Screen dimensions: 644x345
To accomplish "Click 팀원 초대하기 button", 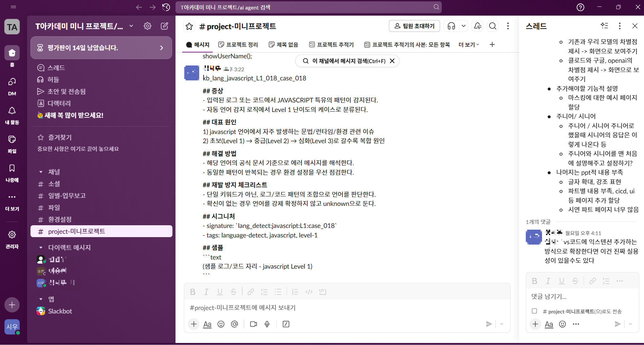I will 414,26.
